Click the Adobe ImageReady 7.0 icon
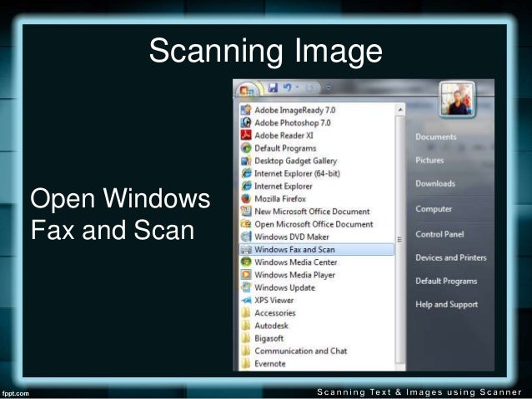Viewport: 532px width, 399px height. coord(246,110)
